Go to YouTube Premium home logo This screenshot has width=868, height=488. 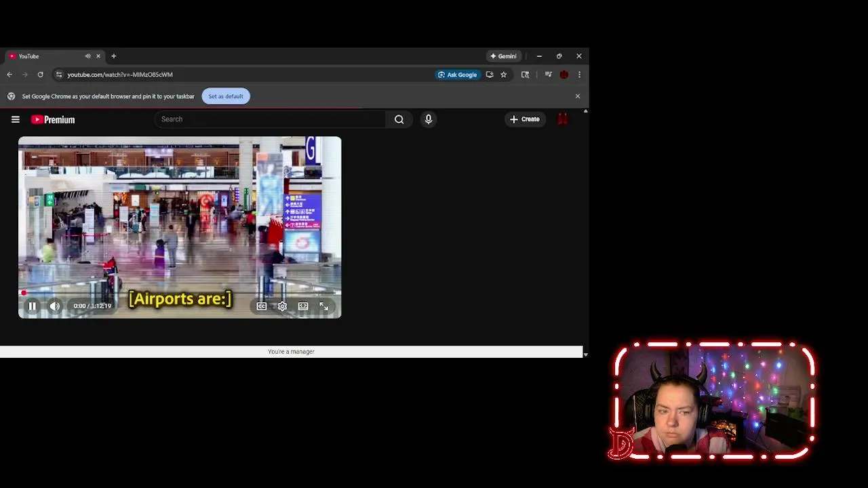click(53, 120)
